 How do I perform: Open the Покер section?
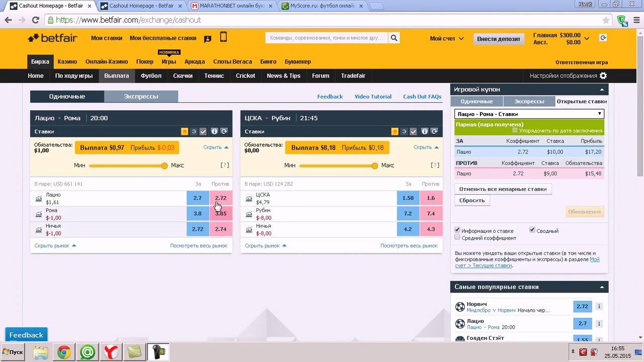[x=144, y=62]
